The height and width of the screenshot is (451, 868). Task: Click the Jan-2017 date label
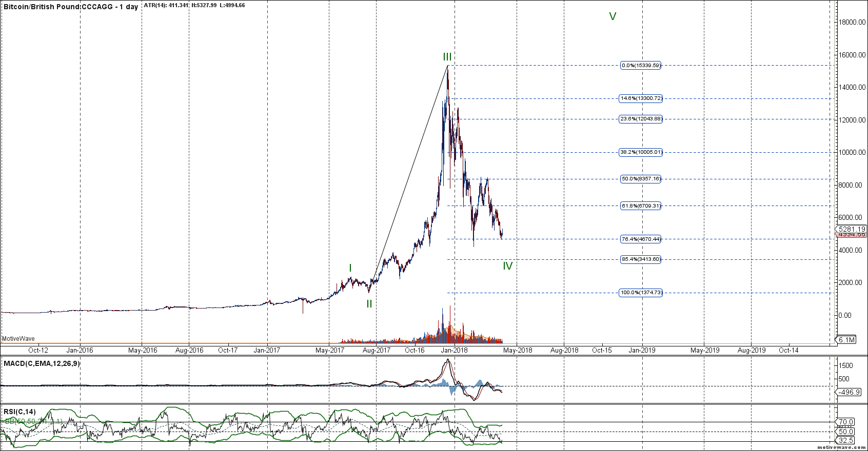pos(267,351)
